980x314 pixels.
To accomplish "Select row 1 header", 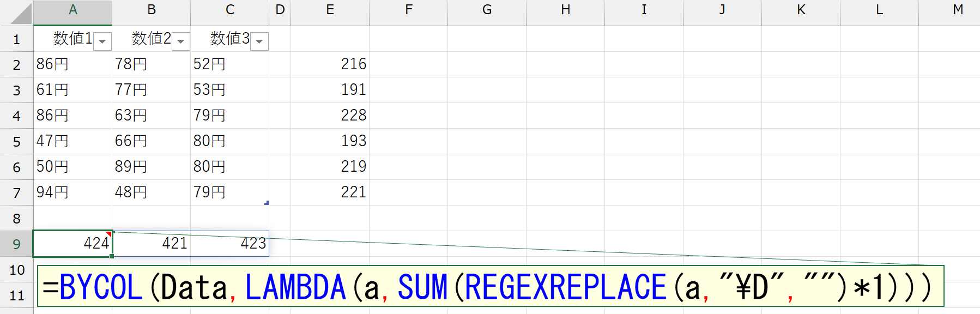I will tap(16, 39).
